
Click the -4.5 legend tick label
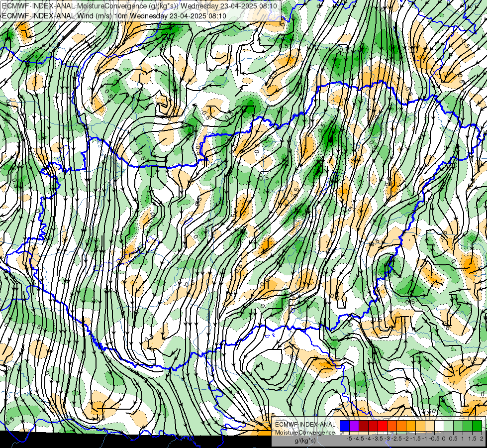(359, 439)
